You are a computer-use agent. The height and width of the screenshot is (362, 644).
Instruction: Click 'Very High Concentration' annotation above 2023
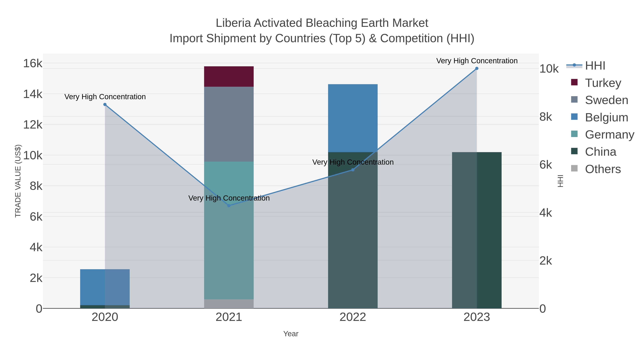tap(477, 61)
